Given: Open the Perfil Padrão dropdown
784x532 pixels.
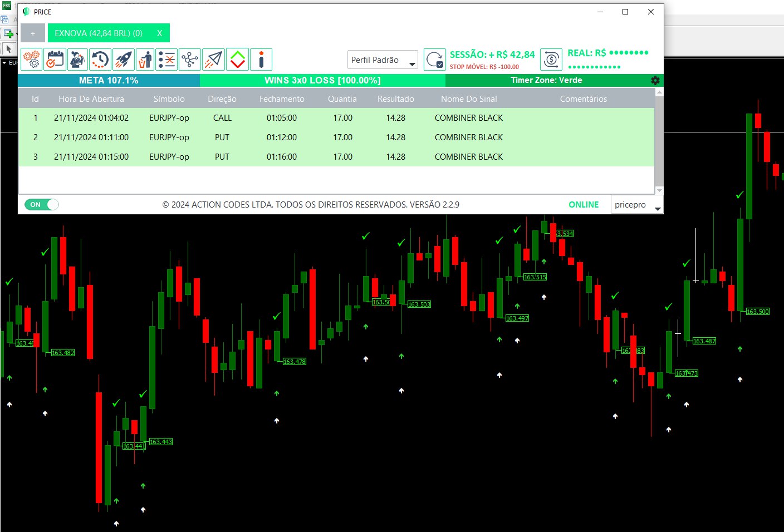Looking at the screenshot, I should click(383, 60).
